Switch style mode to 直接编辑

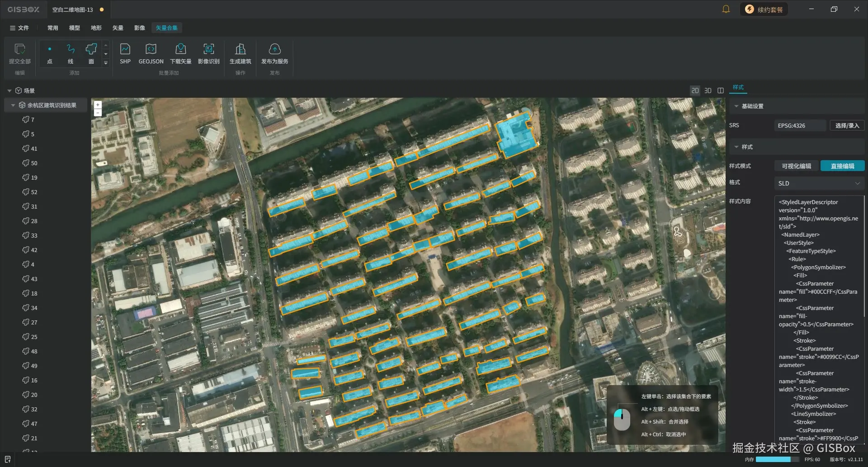pos(843,166)
